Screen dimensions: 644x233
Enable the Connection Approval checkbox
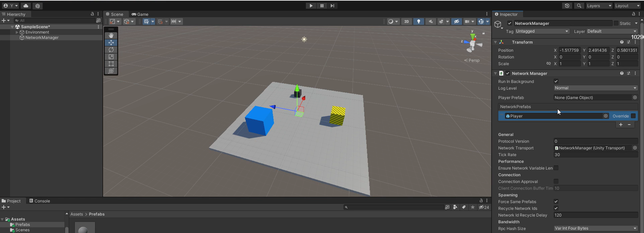click(556, 182)
